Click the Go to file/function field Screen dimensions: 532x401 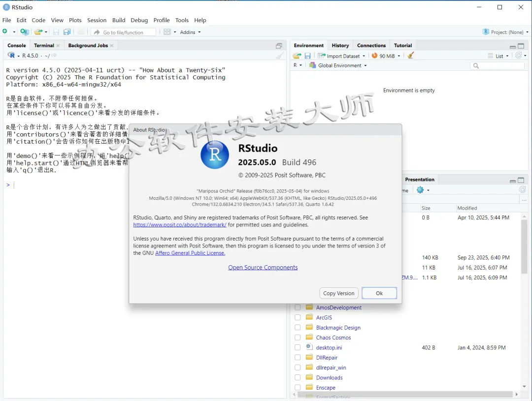124,32
